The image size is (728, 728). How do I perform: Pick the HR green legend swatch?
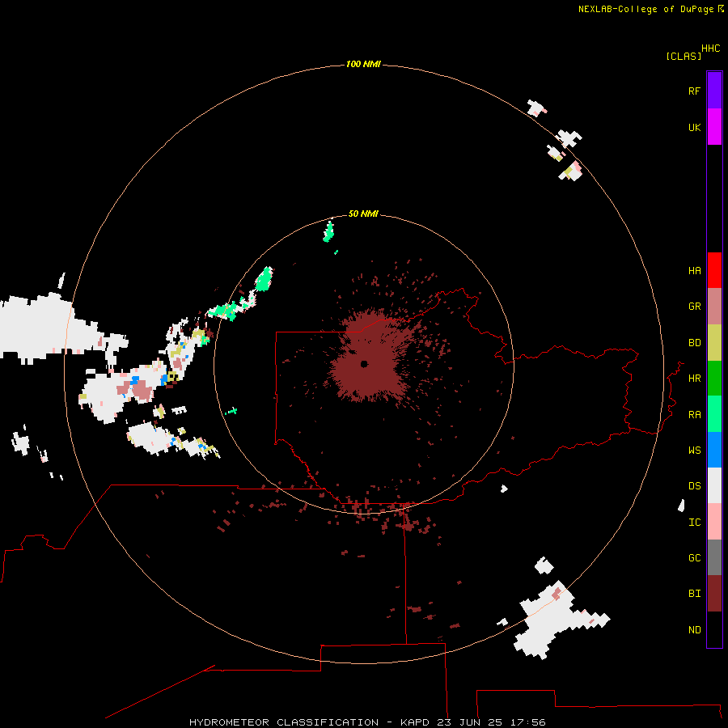(714, 379)
